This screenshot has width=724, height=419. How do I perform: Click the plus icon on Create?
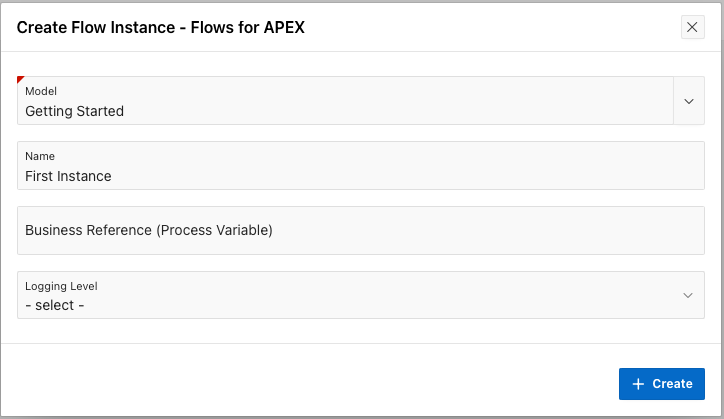click(x=638, y=384)
